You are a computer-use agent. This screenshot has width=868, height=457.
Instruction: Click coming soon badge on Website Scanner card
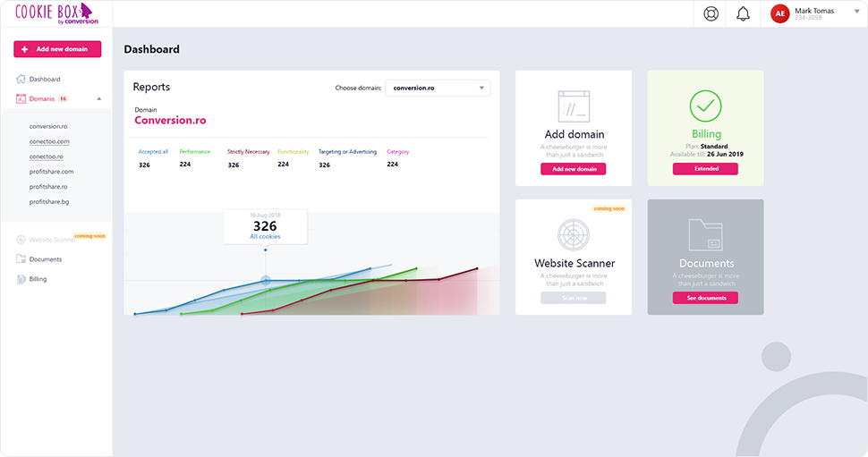point(608,208)
